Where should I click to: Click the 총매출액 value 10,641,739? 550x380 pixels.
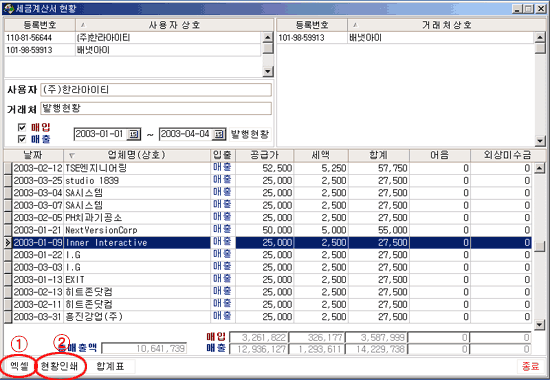pyautogui.click(x=145, y=348)
